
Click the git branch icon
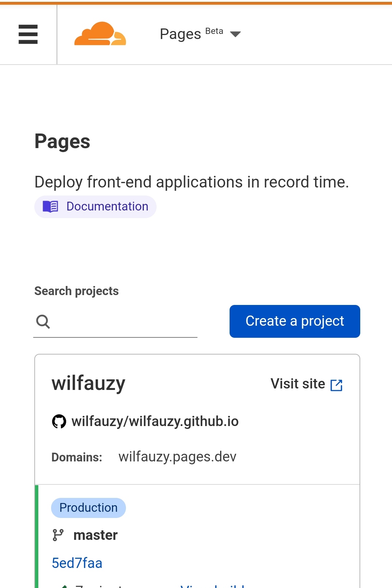pyautogui.click(x=58, y=535)
